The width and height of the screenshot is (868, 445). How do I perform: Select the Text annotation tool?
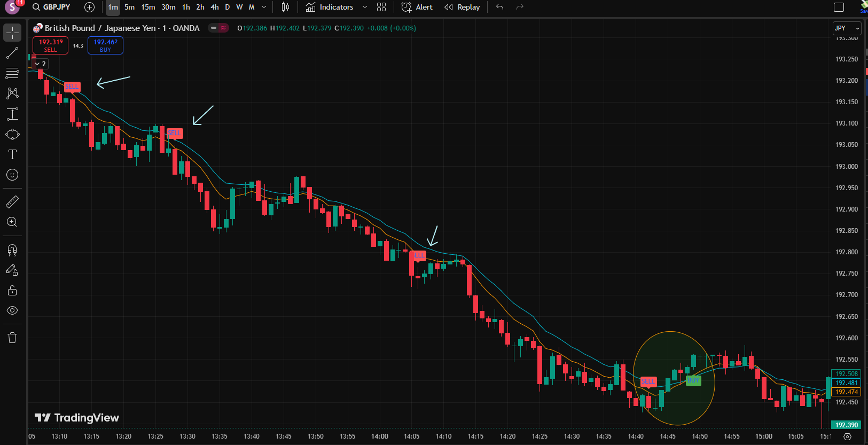pyautogui.click(x=12, y=154)
